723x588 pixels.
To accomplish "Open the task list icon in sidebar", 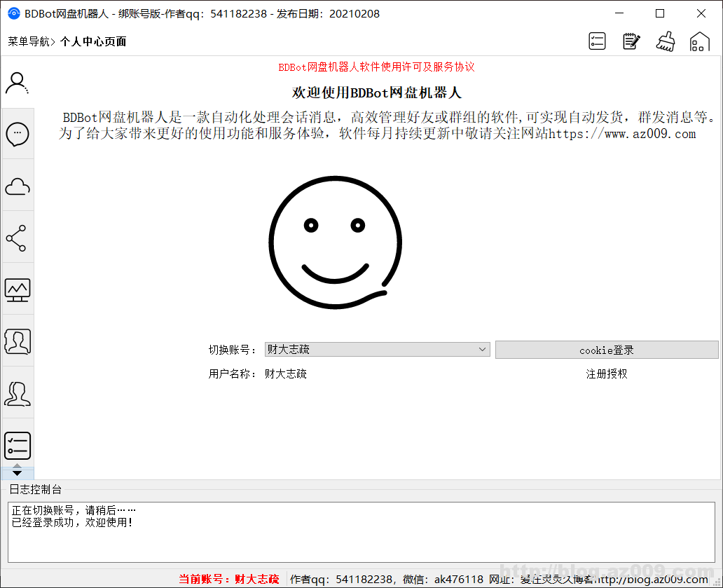I will (18, 445).
